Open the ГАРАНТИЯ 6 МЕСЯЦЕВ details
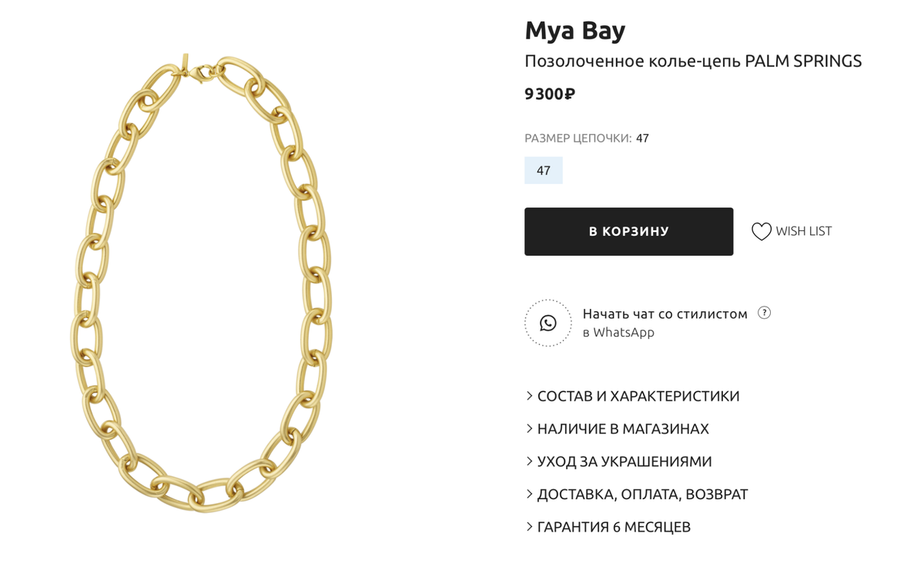The image size is (924, 577). 613,527
